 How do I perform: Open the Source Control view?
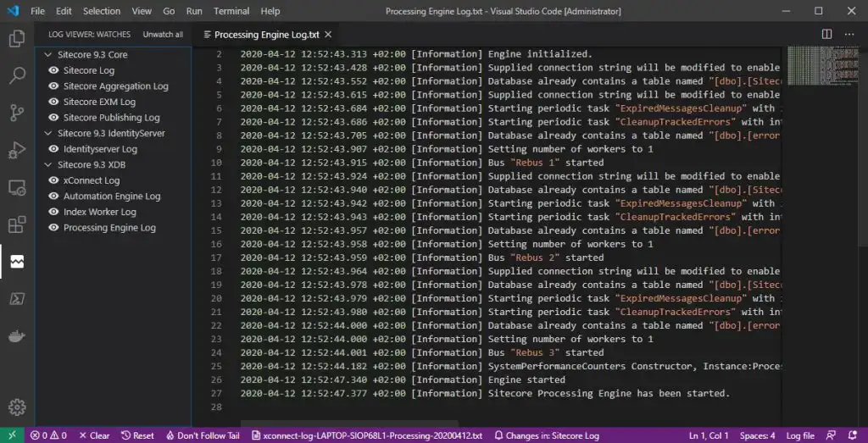[17, 113]
